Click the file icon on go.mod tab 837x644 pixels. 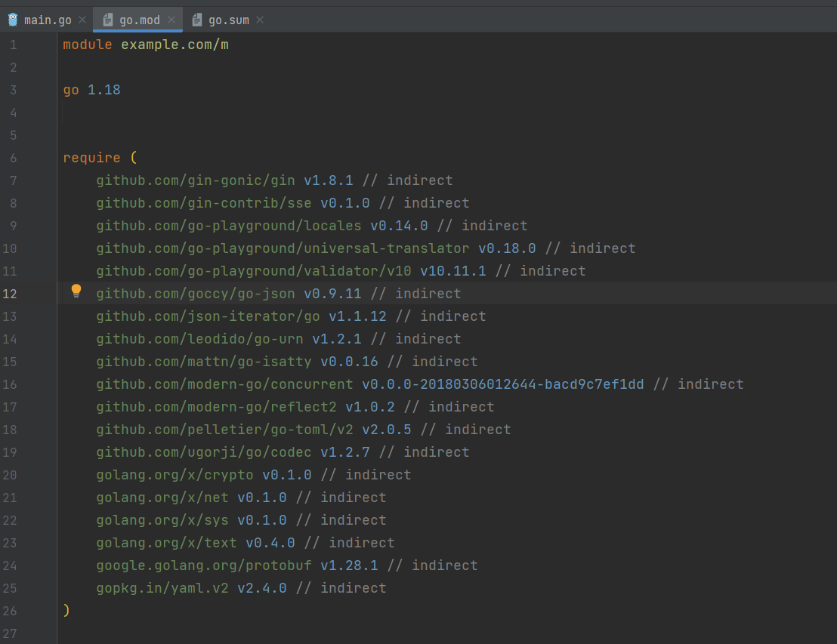coord(108,20)
